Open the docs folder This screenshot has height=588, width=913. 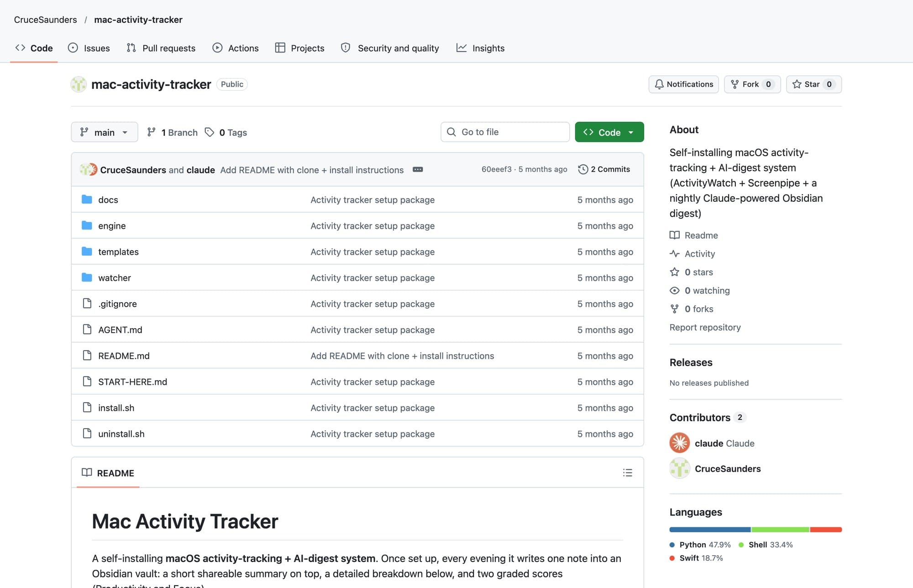coord(108,199)
